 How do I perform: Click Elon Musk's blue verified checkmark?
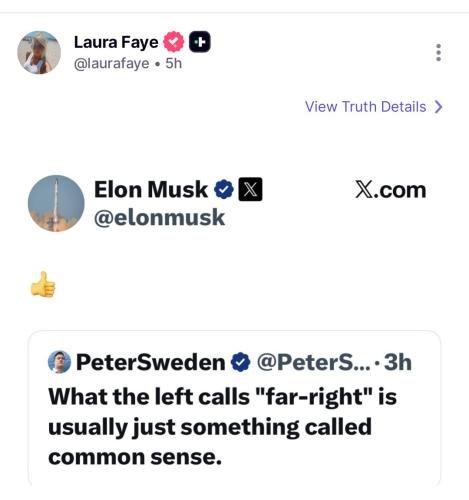(x=224, y=189)
